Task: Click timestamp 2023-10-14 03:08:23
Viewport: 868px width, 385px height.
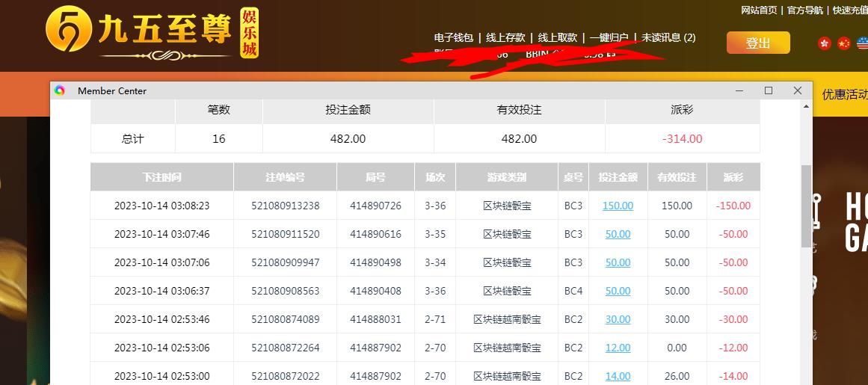Action: [x=161, y=206]
